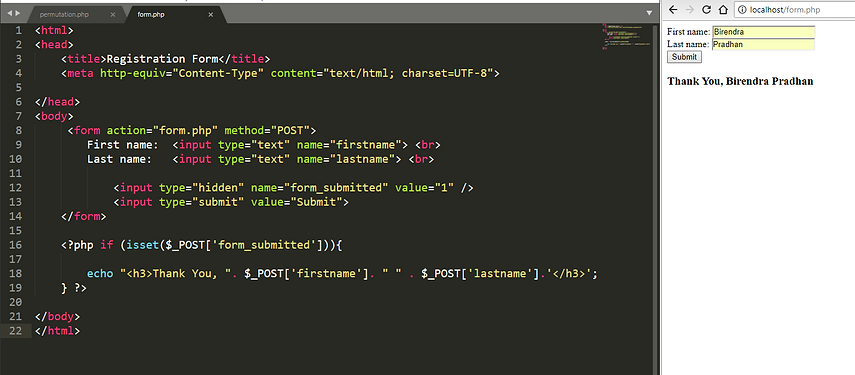Open the tab list dropdown arrow

point(649,13)
